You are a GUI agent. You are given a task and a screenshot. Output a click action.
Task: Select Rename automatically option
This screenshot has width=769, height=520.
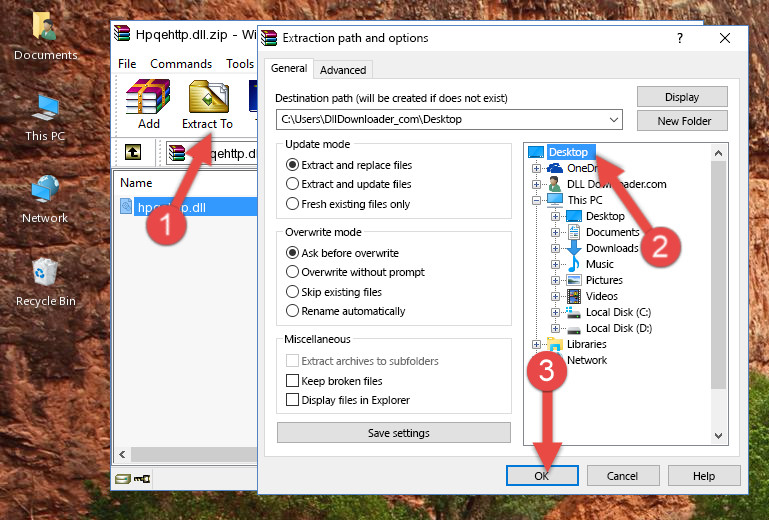(292, 311)
